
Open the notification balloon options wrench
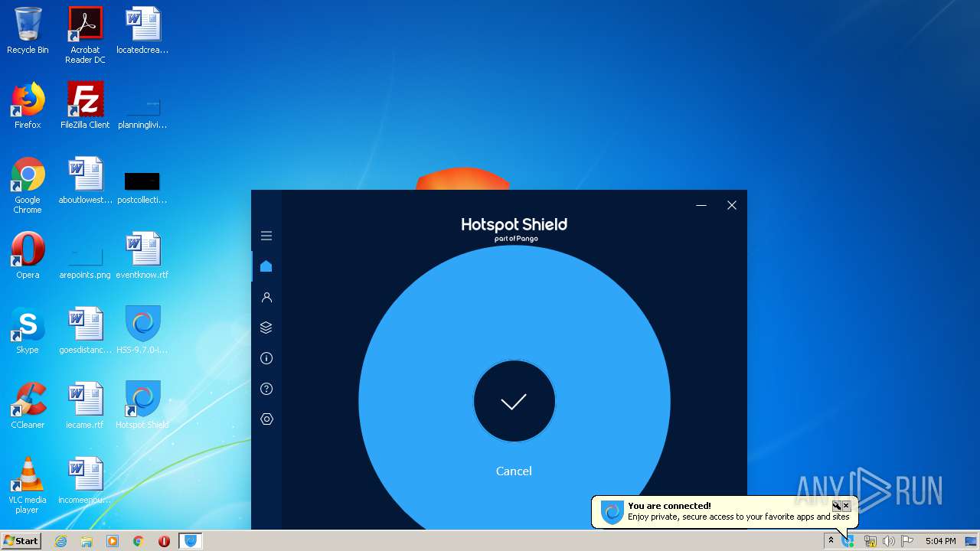[837, 506]
